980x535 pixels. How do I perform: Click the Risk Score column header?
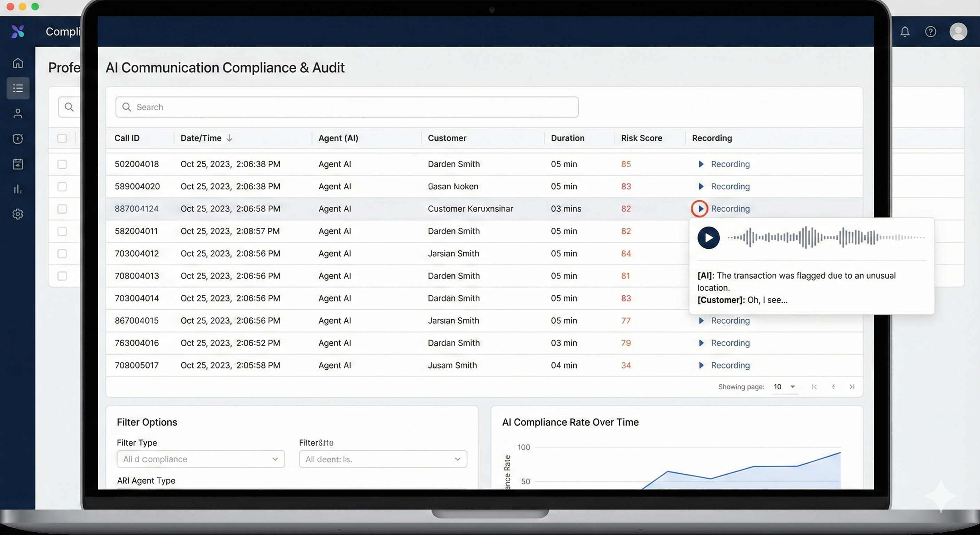641,138
